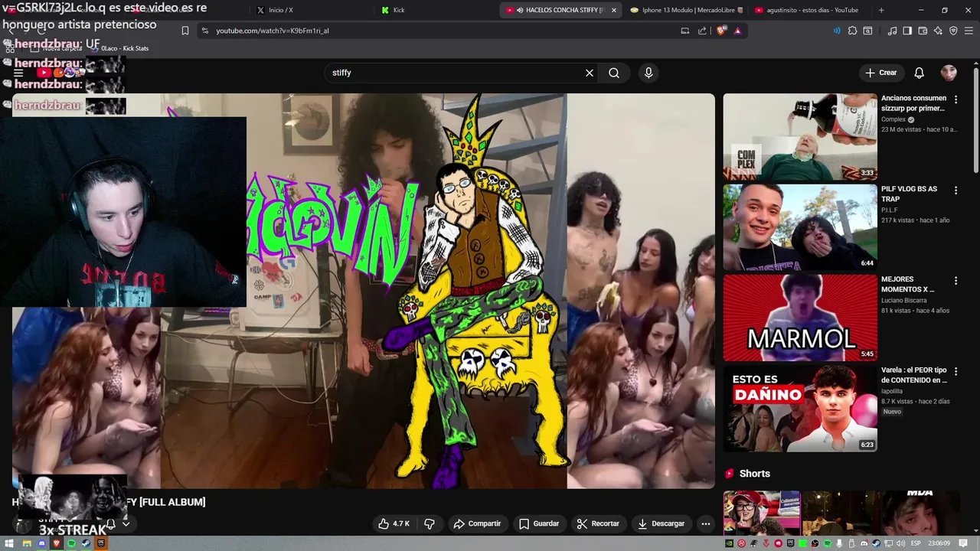The image size is (980, 551).
Task: Open 'Varela : el PEOR tipo' video title
Action: (914, 375)
